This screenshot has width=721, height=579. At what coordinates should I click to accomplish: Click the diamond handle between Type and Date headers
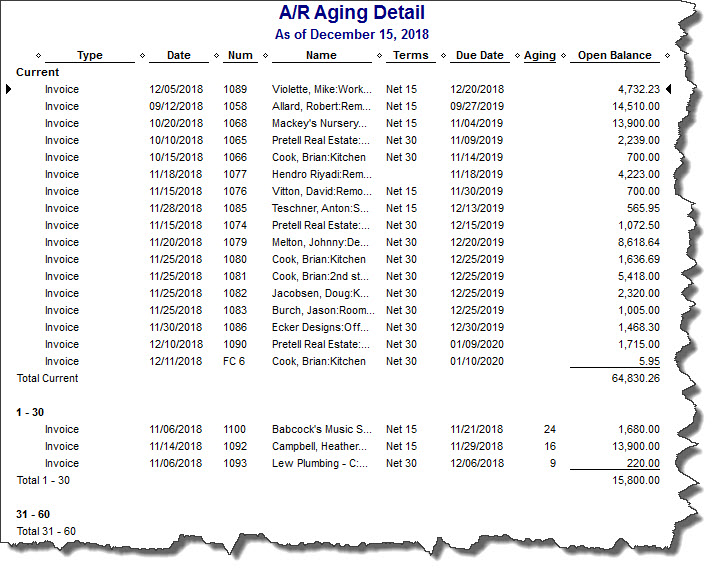142,56
